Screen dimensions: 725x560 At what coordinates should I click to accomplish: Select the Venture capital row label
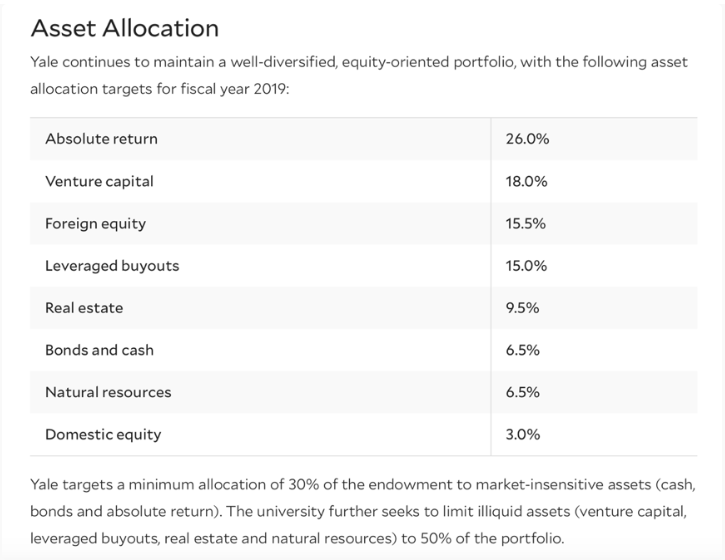click(x=99, y=182)
